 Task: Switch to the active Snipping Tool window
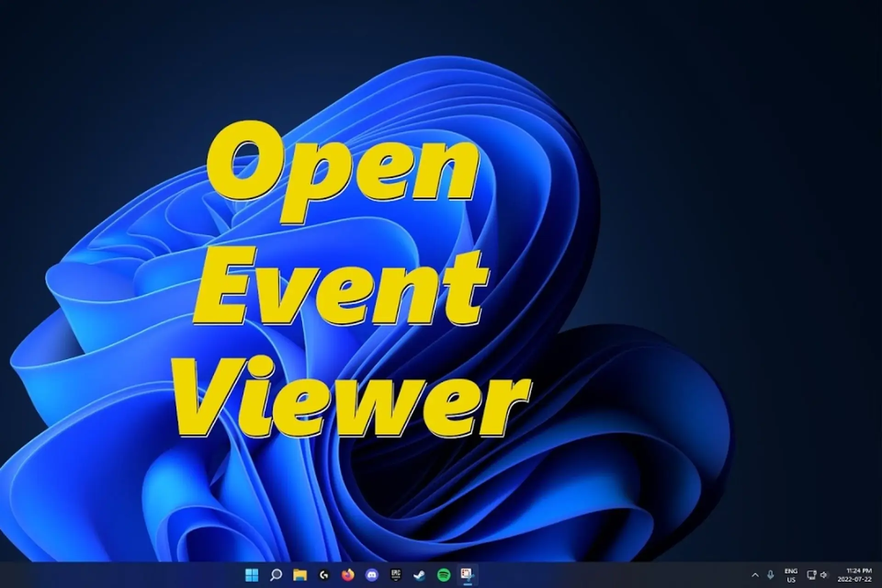(x=469, y=576)
